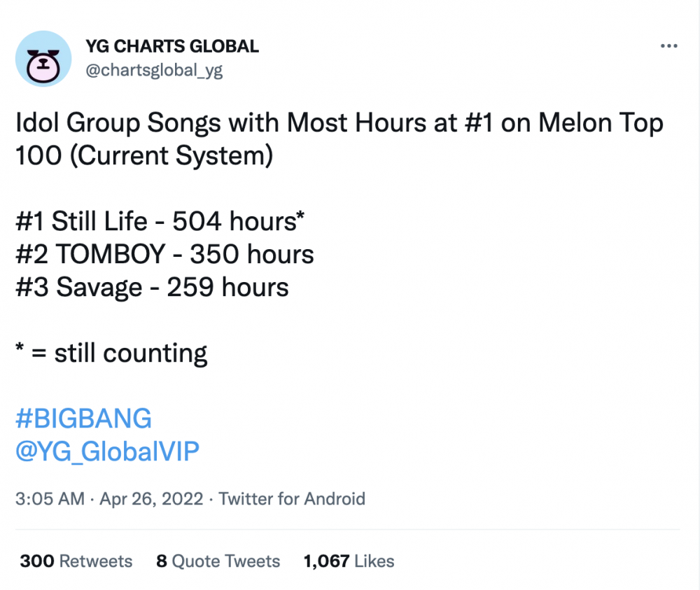Click the TOMBOY 350 hours line
This screenshot has width=700, height=590.
point(164,254)
